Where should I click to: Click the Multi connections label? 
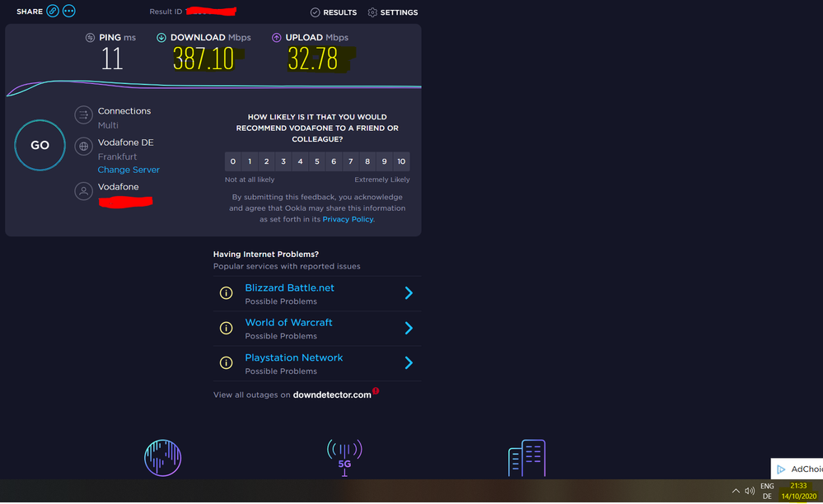108,125
